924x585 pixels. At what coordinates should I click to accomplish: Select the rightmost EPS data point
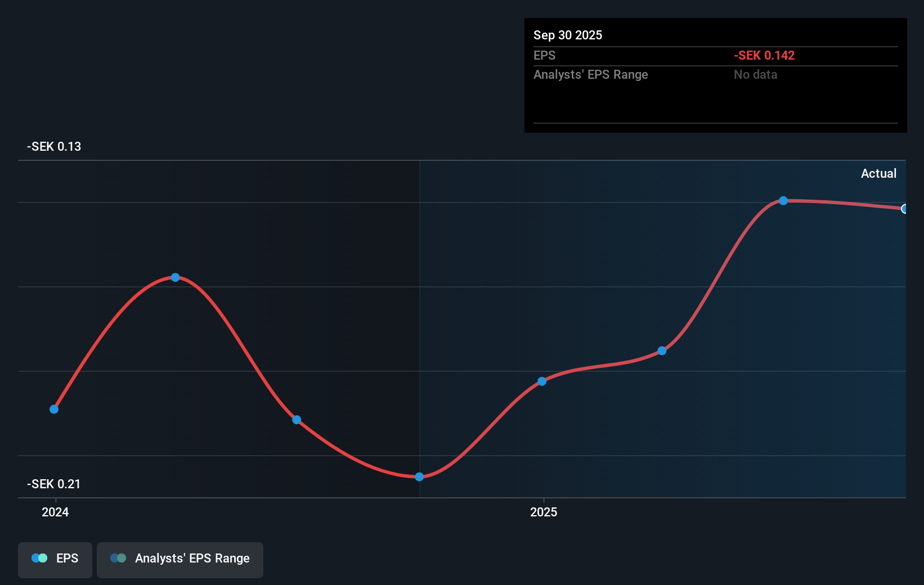[x=905, y=209]
